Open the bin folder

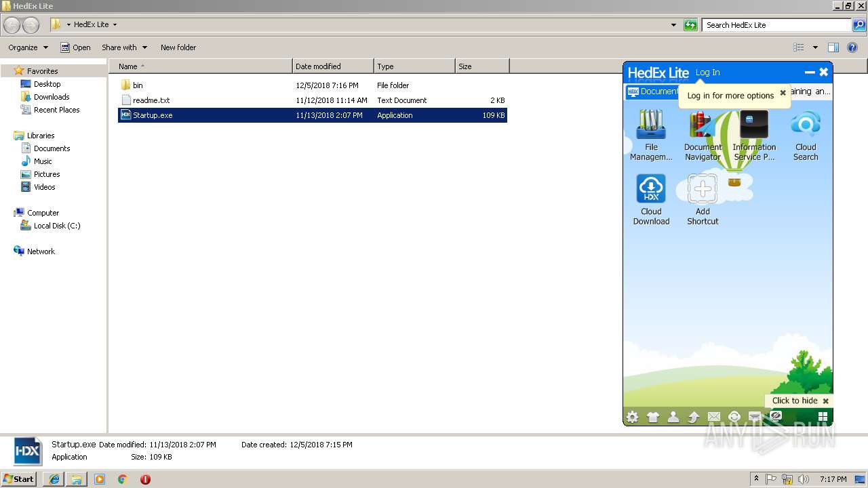(x=138, y=85)
